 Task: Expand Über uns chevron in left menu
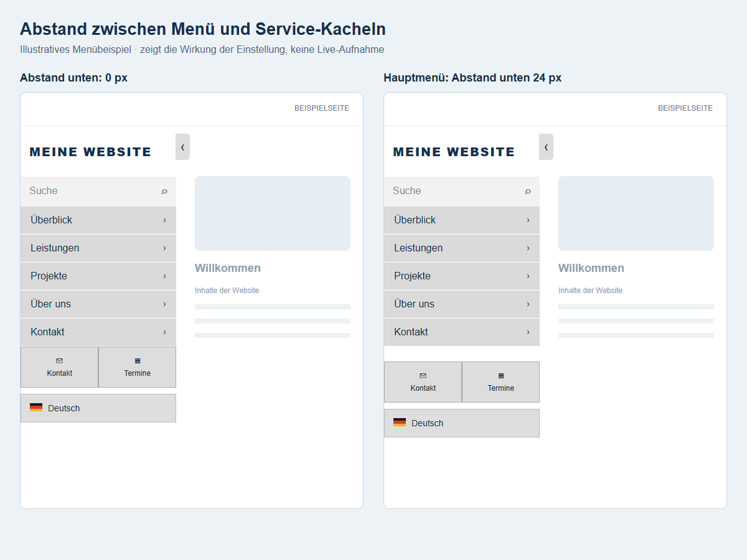(x=164, y=304)
